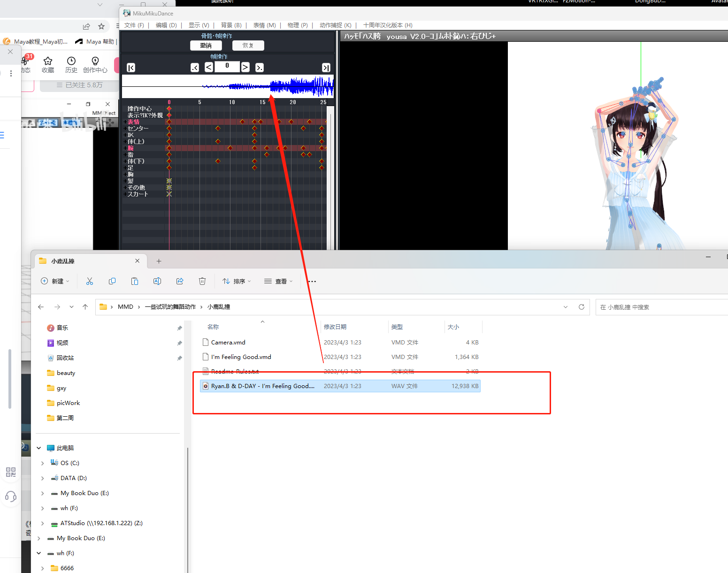728x573 pixels.
Task: Click the Paste icon in Explorer toolbar
Action: coord(135,281)
